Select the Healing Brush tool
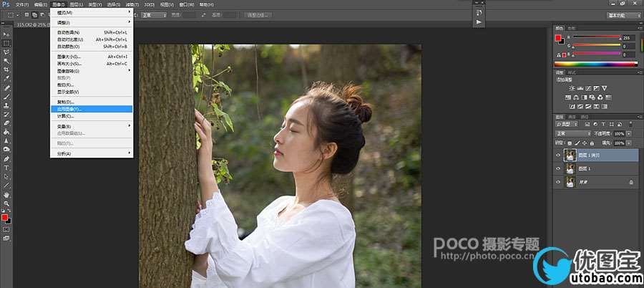 (6, 88)
